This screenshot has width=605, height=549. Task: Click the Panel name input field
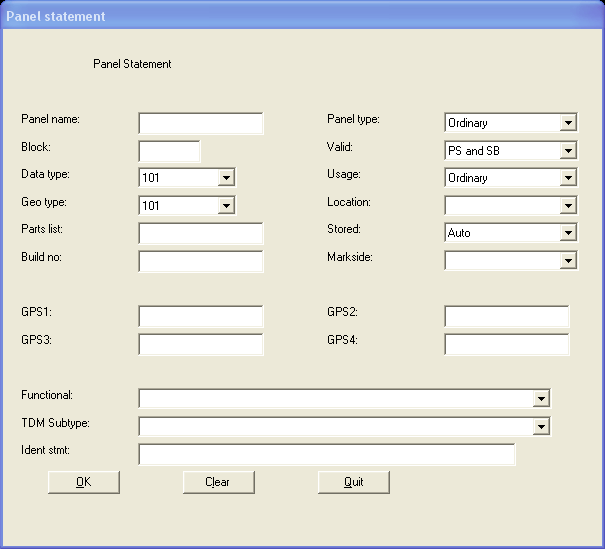[201, 123]
